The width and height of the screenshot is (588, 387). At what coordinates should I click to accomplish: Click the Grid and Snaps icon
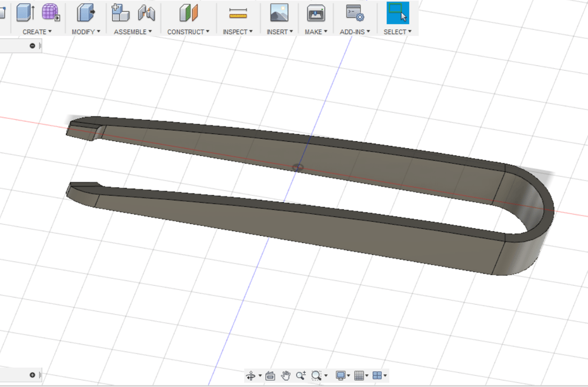click(x=359, y=375)
